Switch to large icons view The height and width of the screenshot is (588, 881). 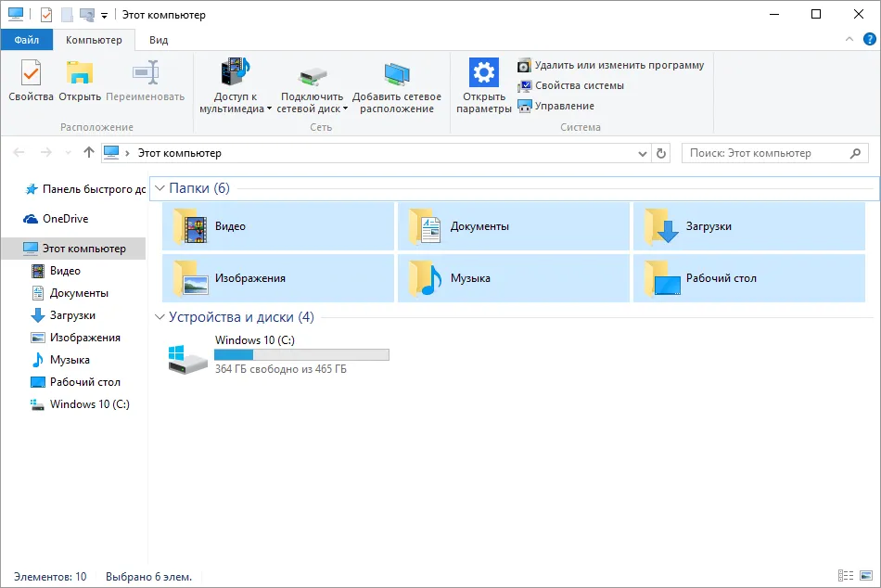[x=866, y=576]
